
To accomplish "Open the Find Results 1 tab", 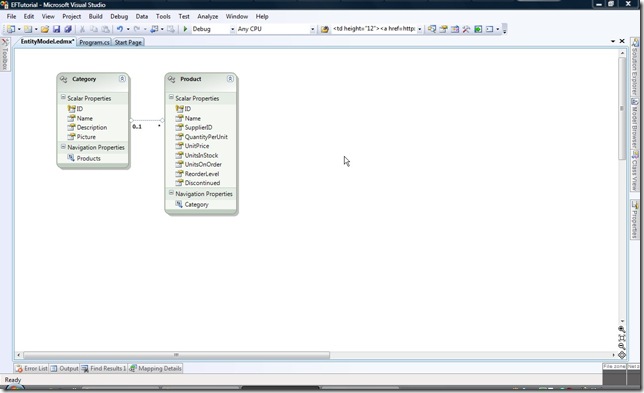I will tap(104, 368).
